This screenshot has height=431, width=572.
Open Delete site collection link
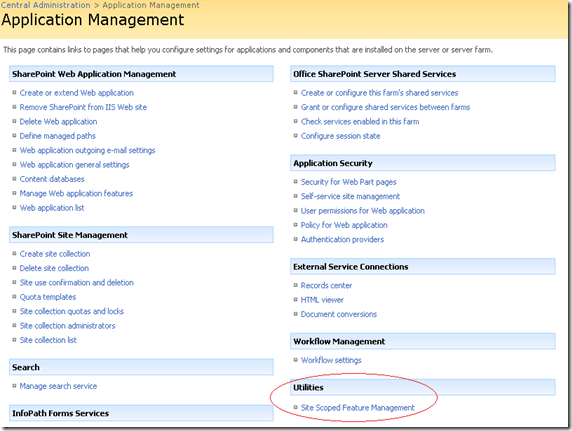(54, 268)
